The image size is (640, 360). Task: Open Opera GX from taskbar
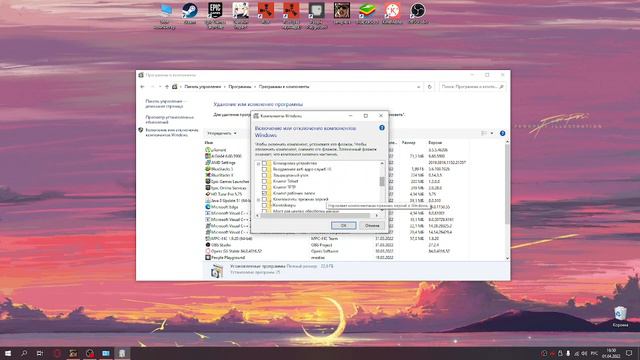click(57, 353)
